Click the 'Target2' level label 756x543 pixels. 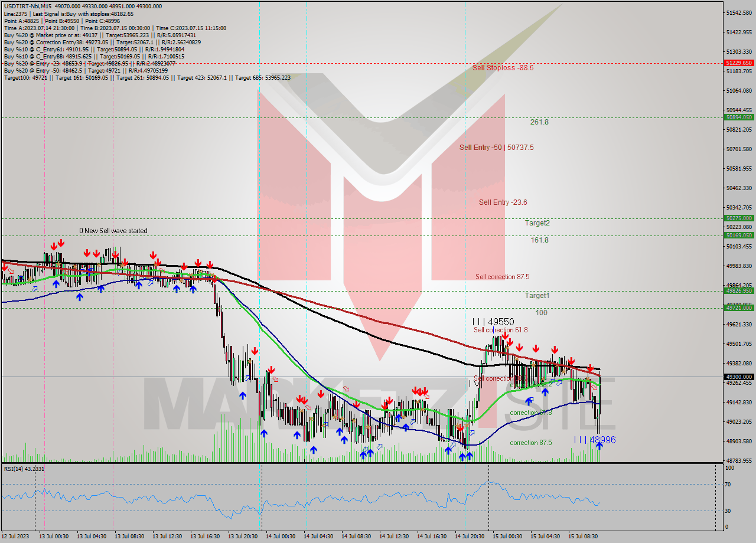pyautogui.click(x=537, y=223)
